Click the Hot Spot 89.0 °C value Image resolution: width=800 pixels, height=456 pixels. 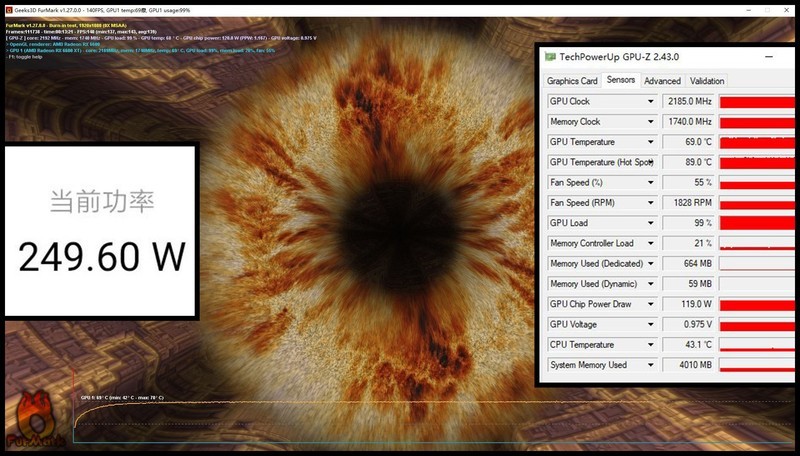pos(689,162)
